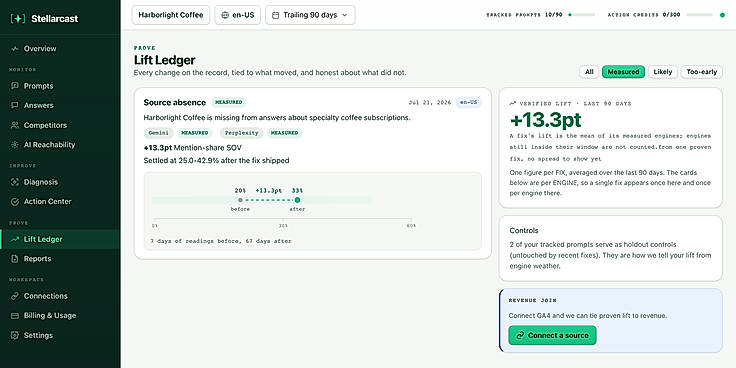Select the All filter
Screen dimensions: 736x368
pos(589,72)
